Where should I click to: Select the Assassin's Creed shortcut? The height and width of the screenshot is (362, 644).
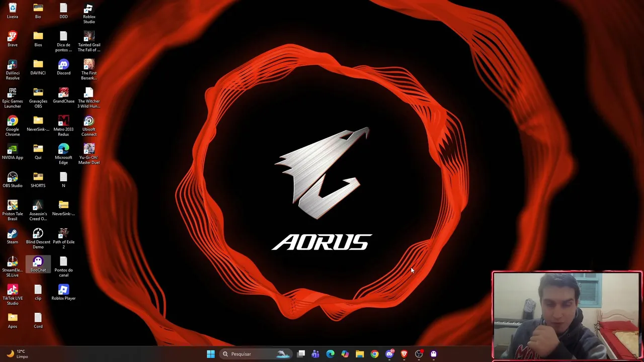(x=38, y=211)
